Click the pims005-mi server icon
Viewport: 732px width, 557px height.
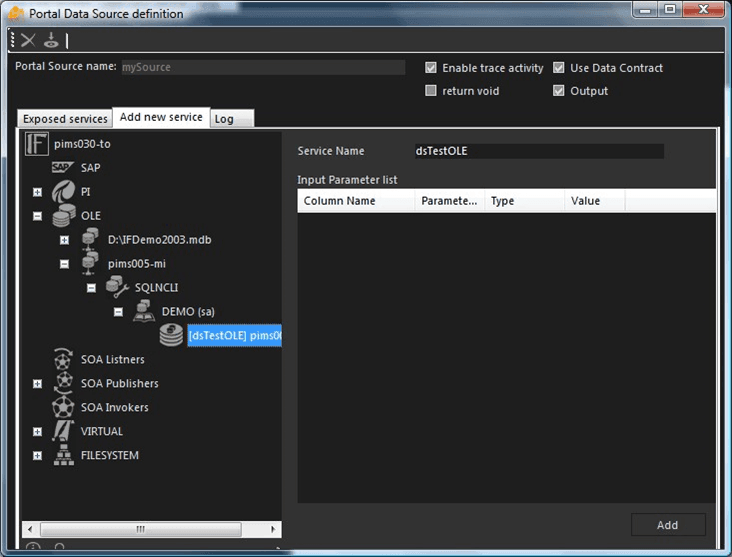pos(90,263)
